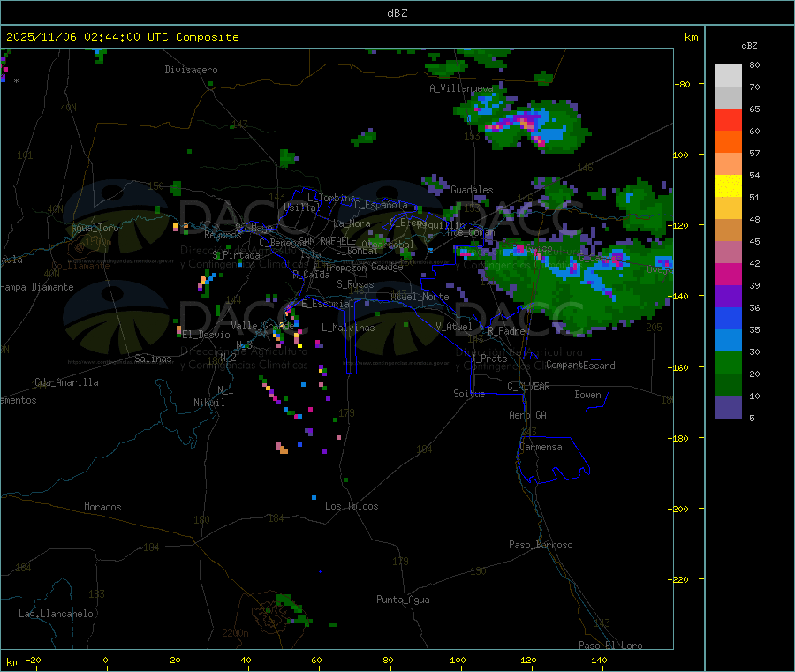
Task: Click the Los_Toldos label
Action: click(352, 506)
